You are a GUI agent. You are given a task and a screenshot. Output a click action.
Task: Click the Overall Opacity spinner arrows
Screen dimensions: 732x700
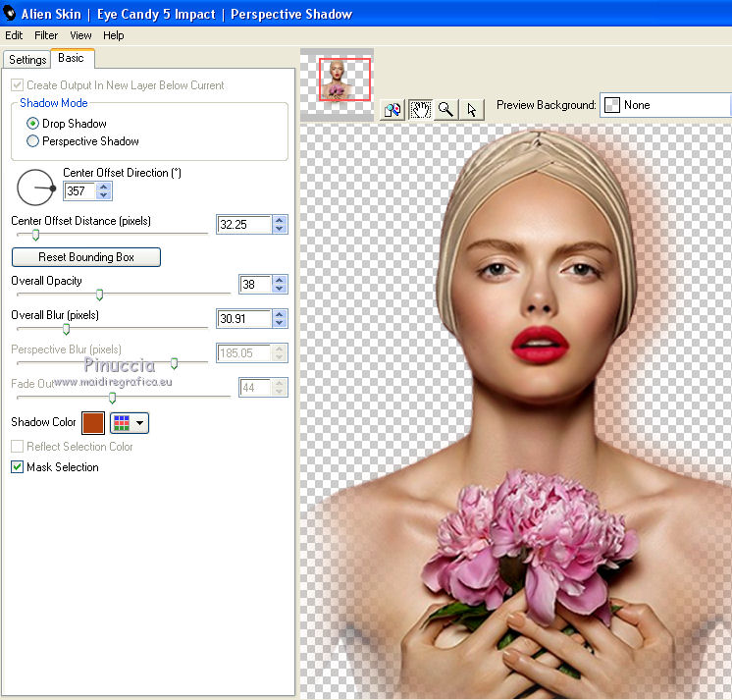[280, 285]
